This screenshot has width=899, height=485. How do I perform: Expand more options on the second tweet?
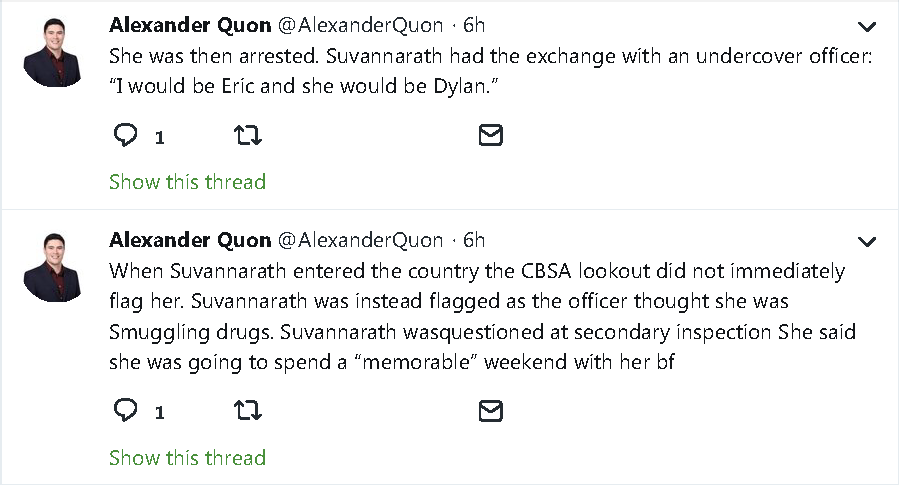pyautogui.click(x=867, y=242)
